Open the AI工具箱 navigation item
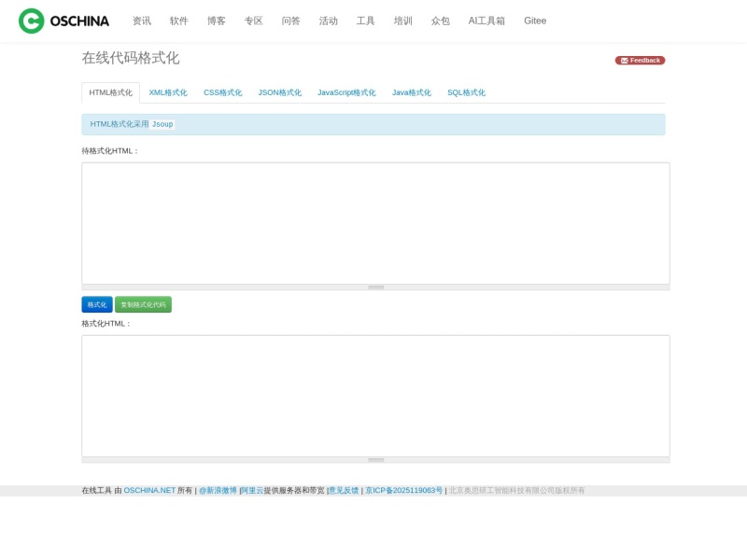The height and width of the screenshot is (560, 747). click(486, 21)
